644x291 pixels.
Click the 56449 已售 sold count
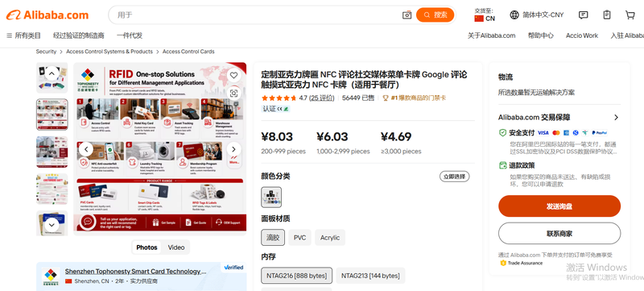pos(358,98)
